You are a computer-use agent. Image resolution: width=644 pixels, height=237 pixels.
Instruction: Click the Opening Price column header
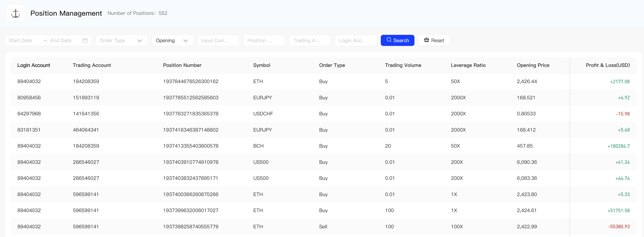click(533, 65)
